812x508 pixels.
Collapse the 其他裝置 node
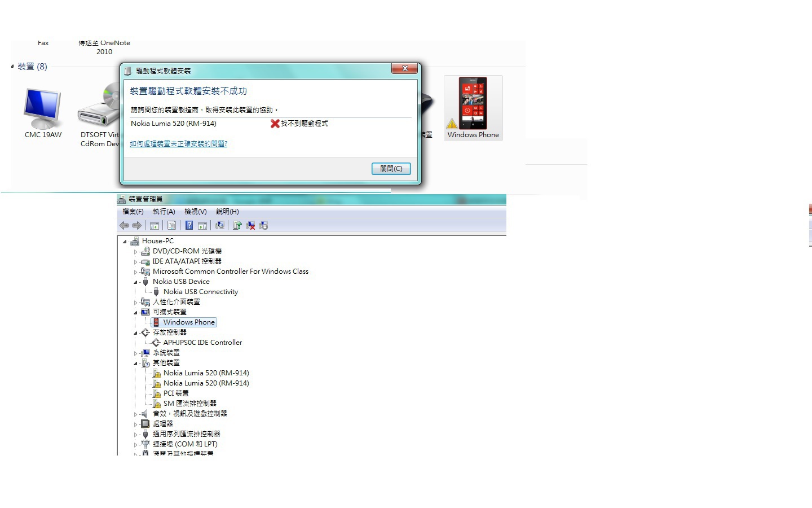click(135, 364)
